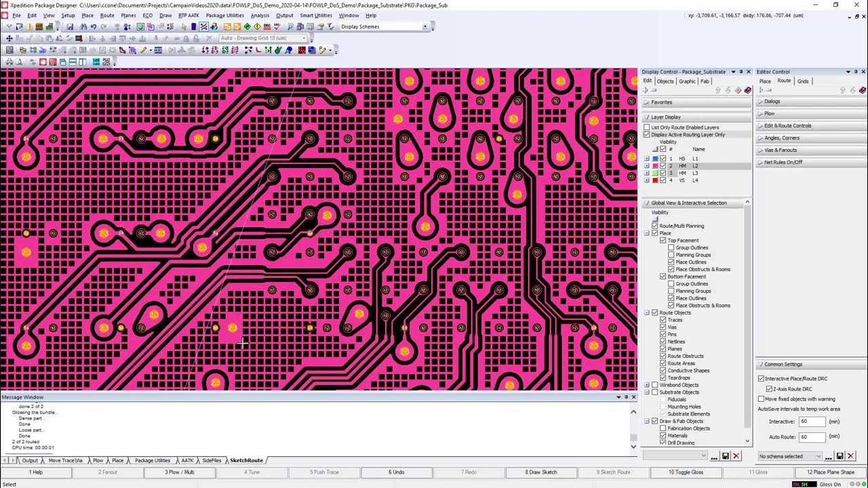Enable List Only Route Enabled Layers
The height and width of the screenshot is (488, 868).
tap(647, 127)
